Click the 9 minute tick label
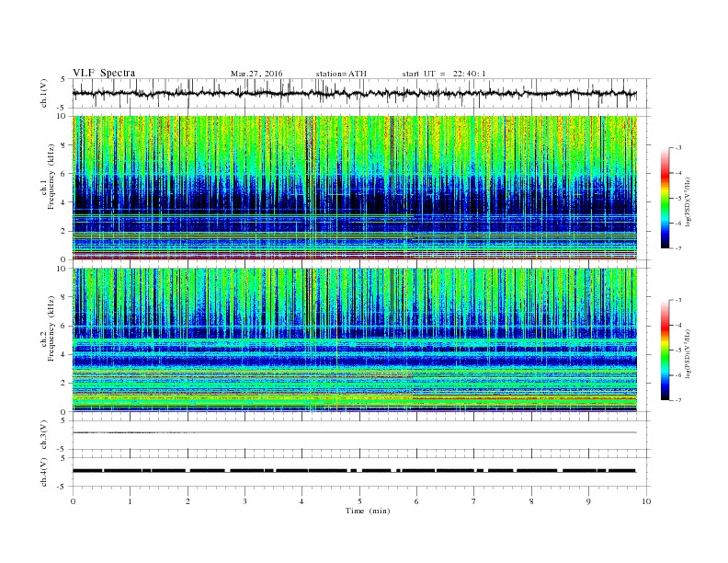 [x=588, y=501]
